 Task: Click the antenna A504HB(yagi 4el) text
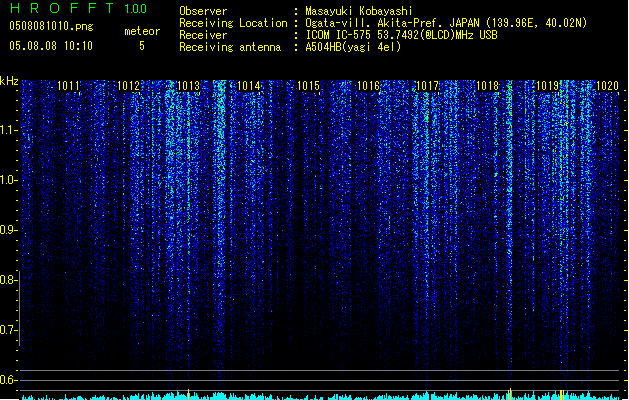353,47
